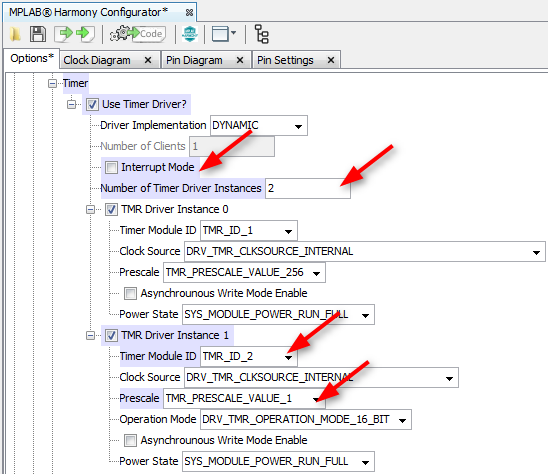
Task: Collapse the Use Timer Driver? node
Action: click(x=71, y=105)
